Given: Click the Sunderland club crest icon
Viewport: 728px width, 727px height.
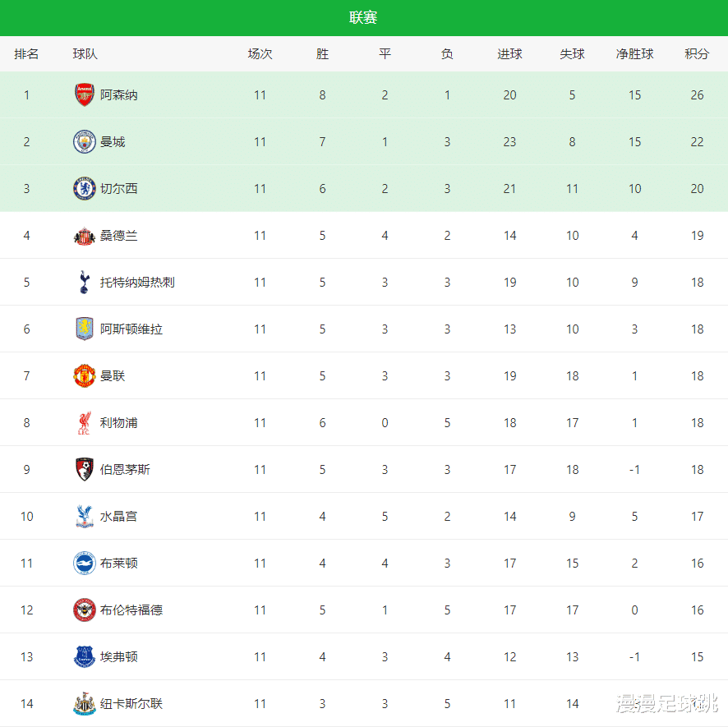Looking at the screenshot, I should point(84,236).
